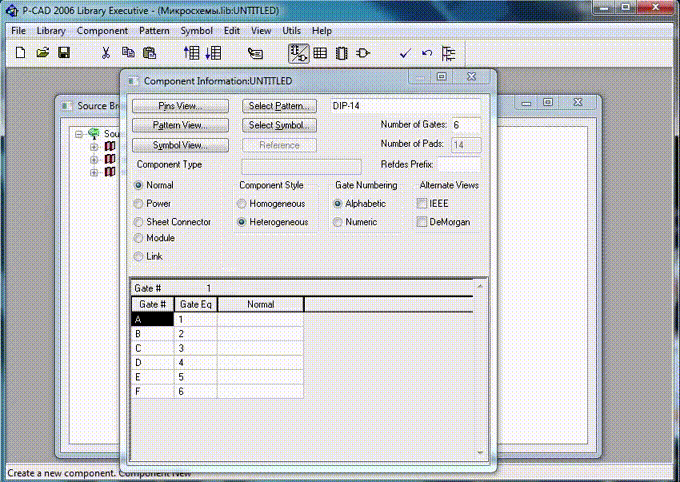
Task: Select the Power component type
Action: 138,203
